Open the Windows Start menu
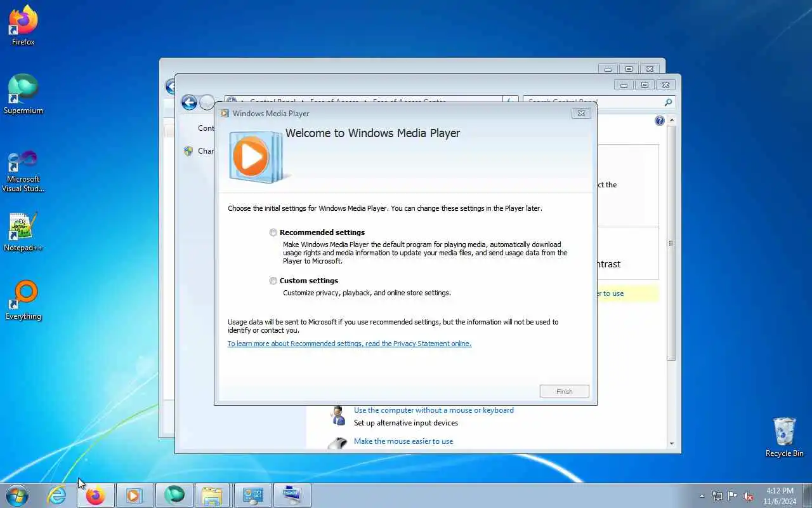This screenshot has height=508, width=812. click(17, 495)
